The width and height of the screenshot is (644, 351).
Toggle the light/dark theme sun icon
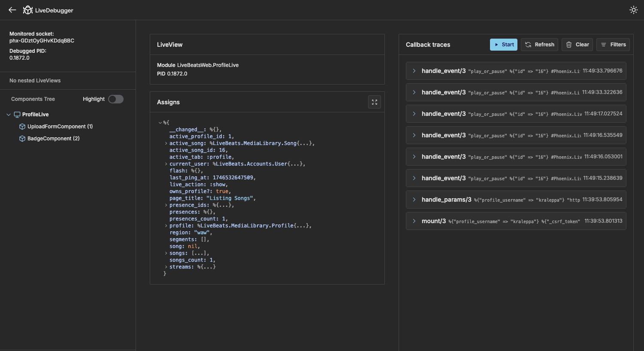[x=633, y=10]
